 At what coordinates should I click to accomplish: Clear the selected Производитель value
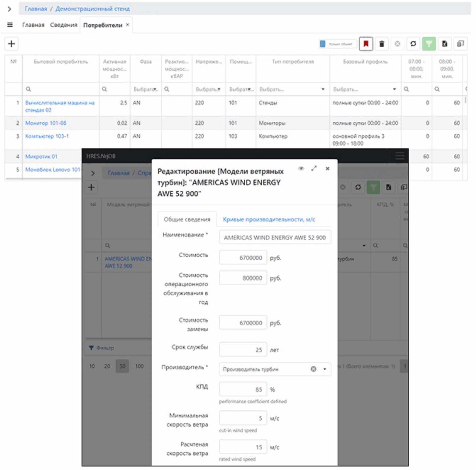[313, 369]
